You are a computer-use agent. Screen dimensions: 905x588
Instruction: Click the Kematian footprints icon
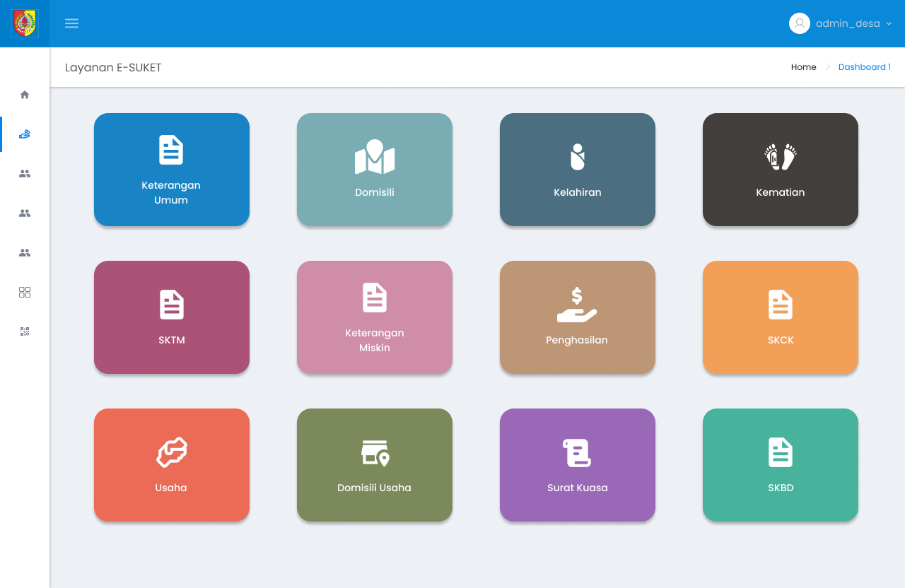click(781, 157)
